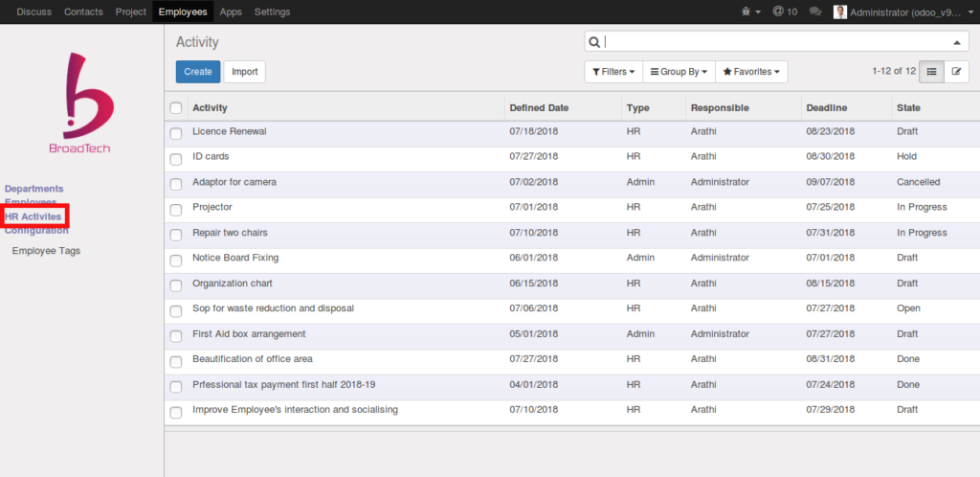Open the Group By dropdown
The height and width of the screenshot is (477, 980).
[679, 72]
